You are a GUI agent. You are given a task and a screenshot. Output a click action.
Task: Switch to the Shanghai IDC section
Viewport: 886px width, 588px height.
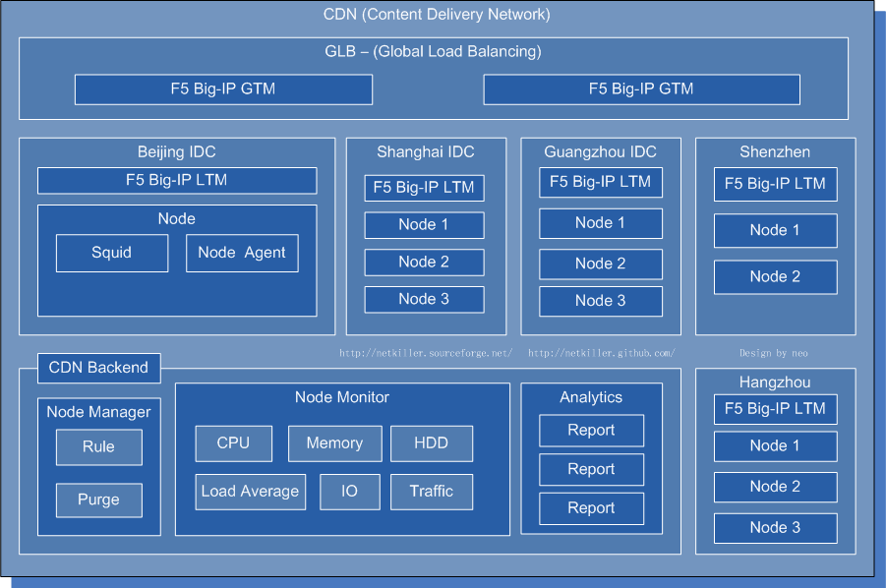coord(424,151)
